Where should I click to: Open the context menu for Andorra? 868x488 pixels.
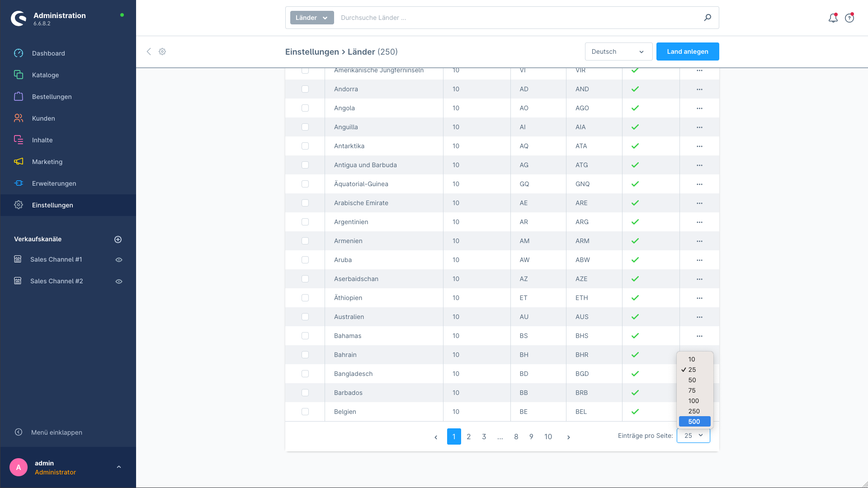pos(699,89)
